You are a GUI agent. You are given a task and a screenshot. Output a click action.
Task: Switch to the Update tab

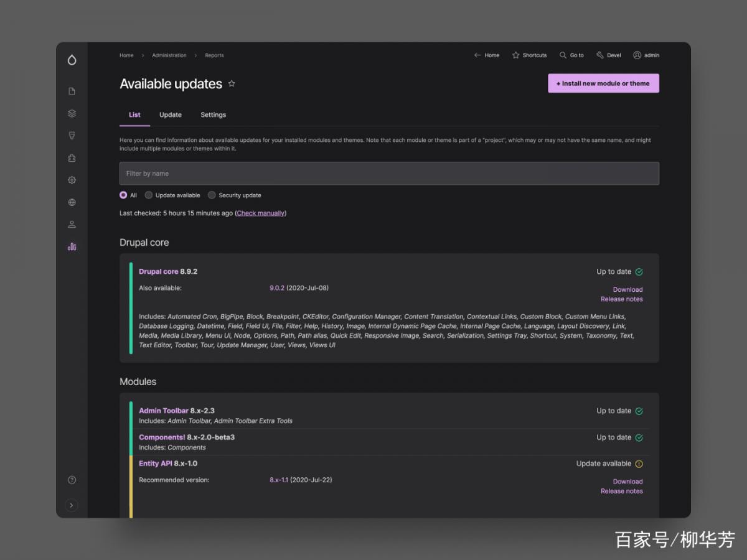[x=171, y=115]
